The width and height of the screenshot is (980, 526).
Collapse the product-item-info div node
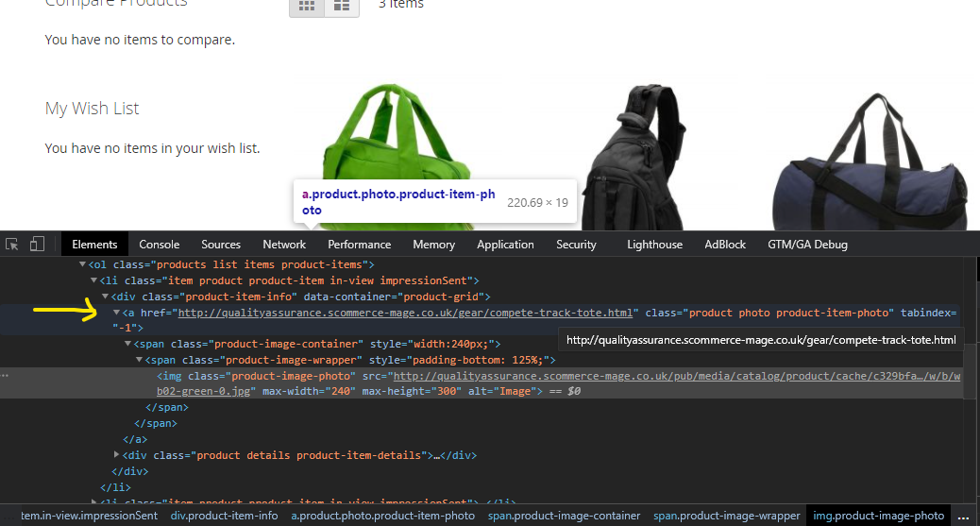coord(106,297)
